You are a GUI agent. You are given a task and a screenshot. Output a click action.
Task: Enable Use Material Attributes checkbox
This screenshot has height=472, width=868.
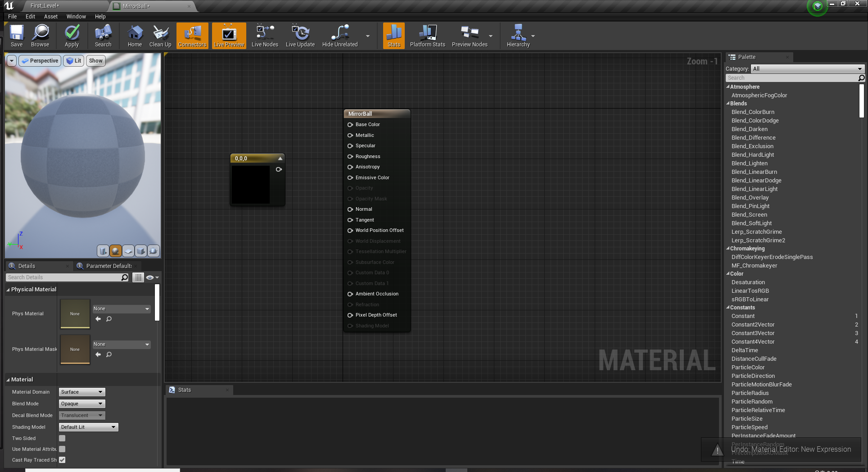pos(62,449)
